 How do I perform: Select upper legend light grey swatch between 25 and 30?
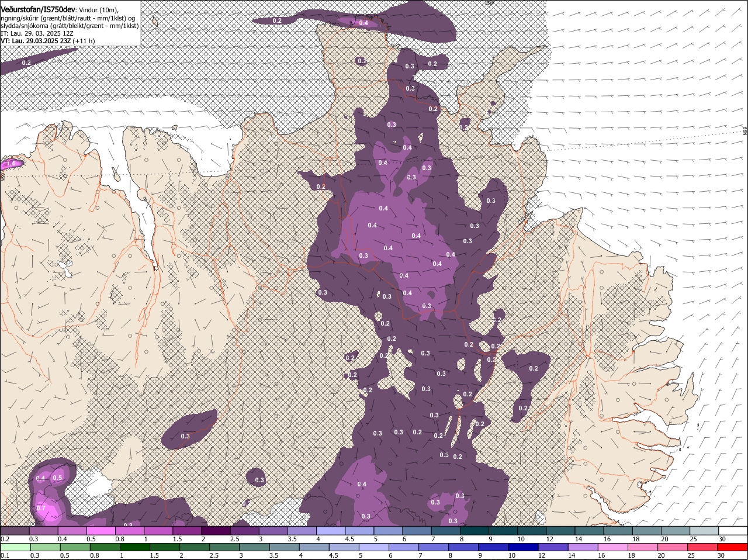click(704, 531)
